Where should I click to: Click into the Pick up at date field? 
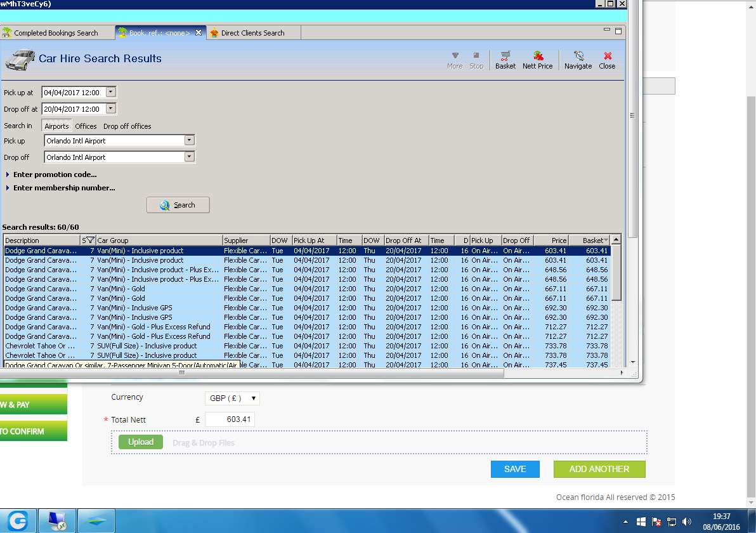click(74, 92)
